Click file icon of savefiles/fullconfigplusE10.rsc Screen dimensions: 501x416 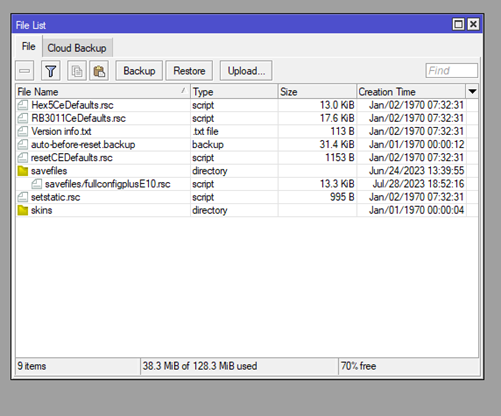tap(37, 184)
